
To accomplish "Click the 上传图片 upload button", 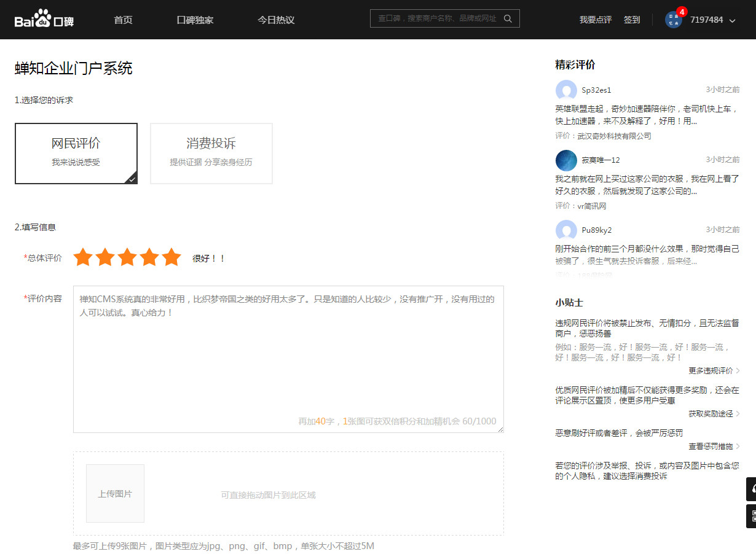I will point(115,493).
